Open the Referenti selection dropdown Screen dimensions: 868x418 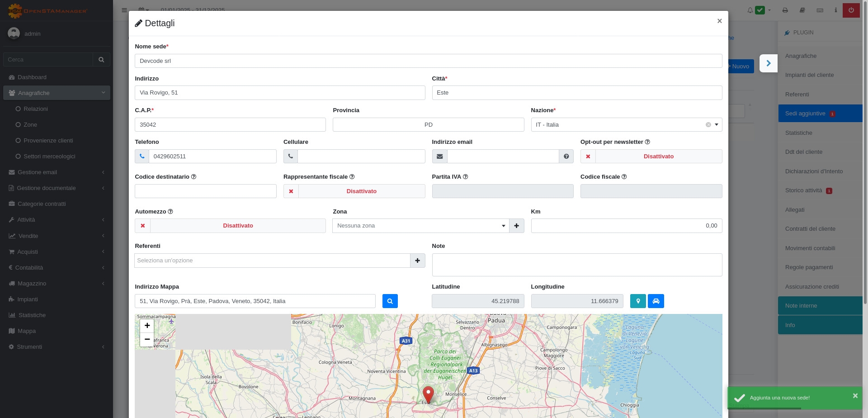(x=272, y=261)
